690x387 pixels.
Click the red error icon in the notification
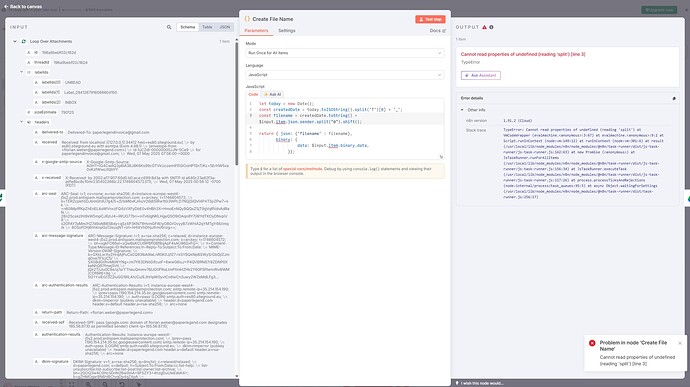click(592, 343)
